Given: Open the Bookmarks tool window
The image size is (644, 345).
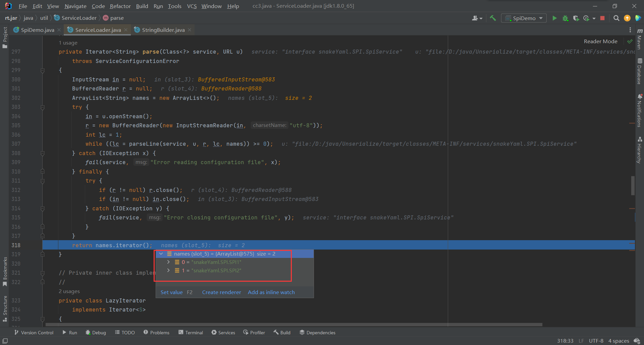Looking at the screenshot, I should tap(5, 272).
